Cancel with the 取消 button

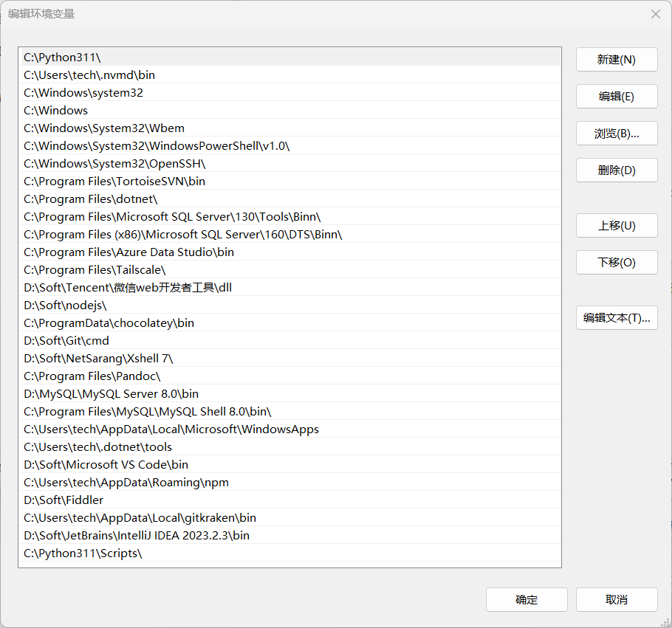pos(617,599)
